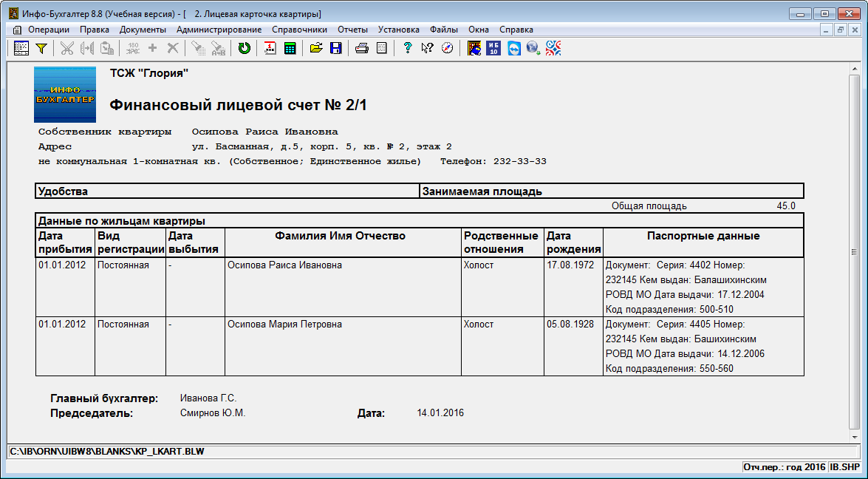Open the Администрирование menu
This screenshot has height=479, width=868.
pyautogui.click(x=219, y=30)
